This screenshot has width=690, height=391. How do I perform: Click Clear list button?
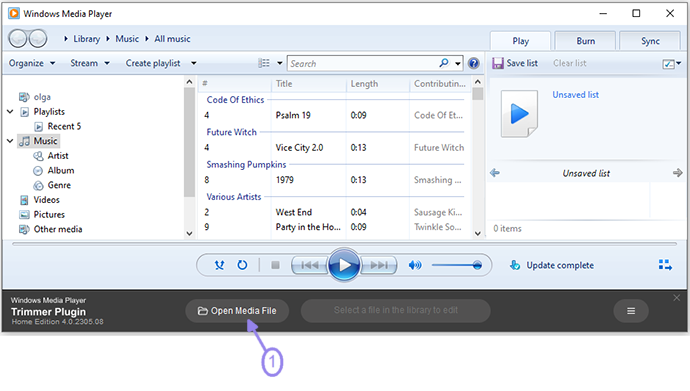tap(569, 63)
